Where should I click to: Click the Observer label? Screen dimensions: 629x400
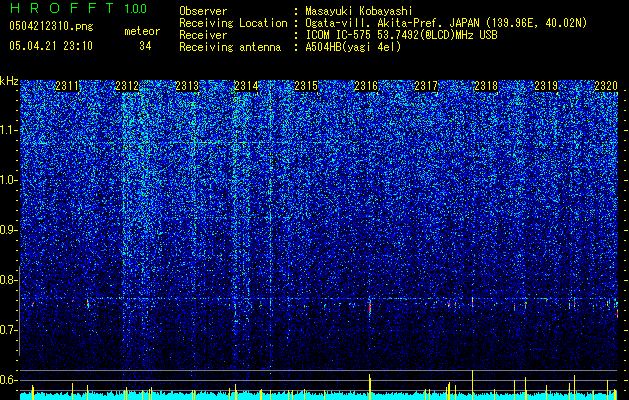[203, 11]
